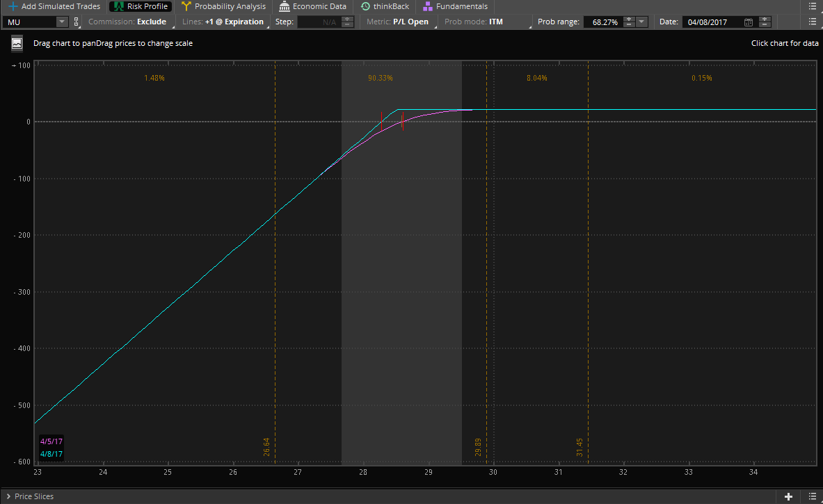
Task: Open the Add Simulated Trades tab
Action: tap(54, 6)
